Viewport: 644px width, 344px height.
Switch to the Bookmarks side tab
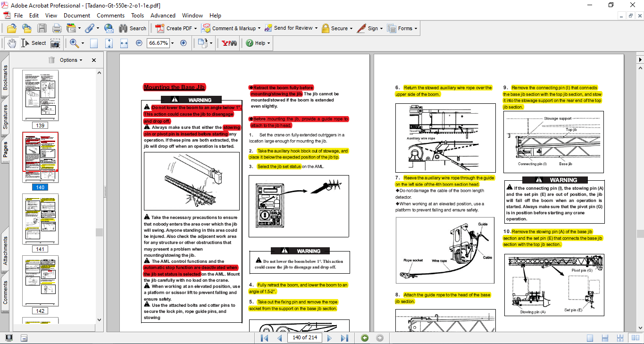(6, 77)
